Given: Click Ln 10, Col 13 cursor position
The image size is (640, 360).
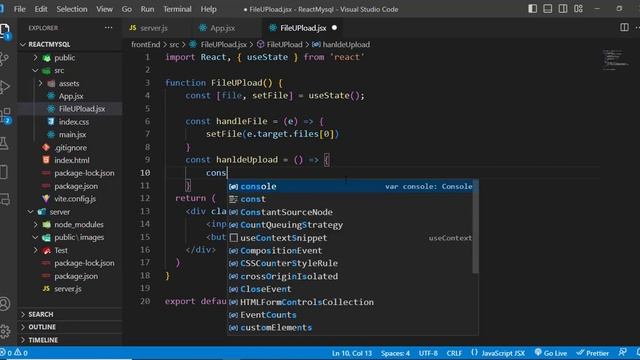Looking at the screenshot, I should point(352,353).
